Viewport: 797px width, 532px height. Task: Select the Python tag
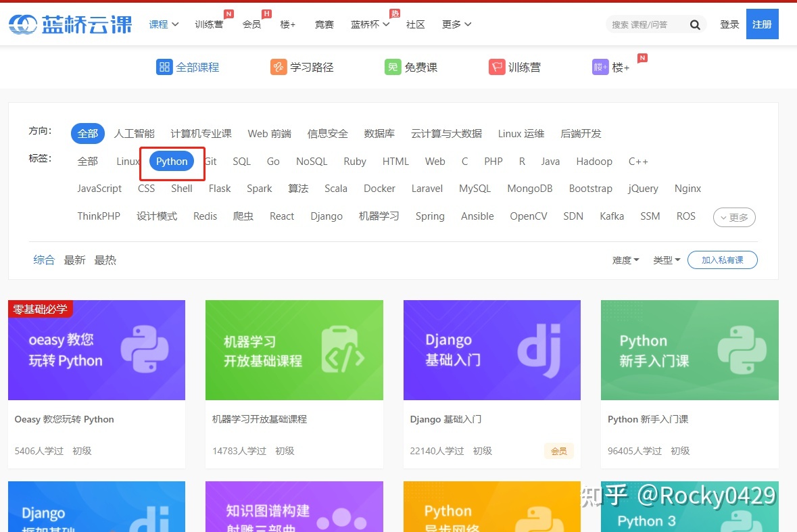(172, 162)
